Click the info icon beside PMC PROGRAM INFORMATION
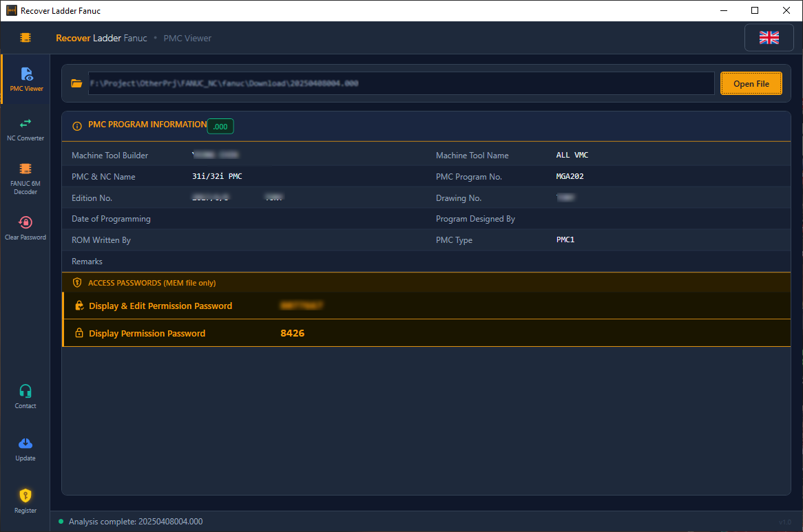The width and height of the screenshot is (803, 532). point(77,126)
